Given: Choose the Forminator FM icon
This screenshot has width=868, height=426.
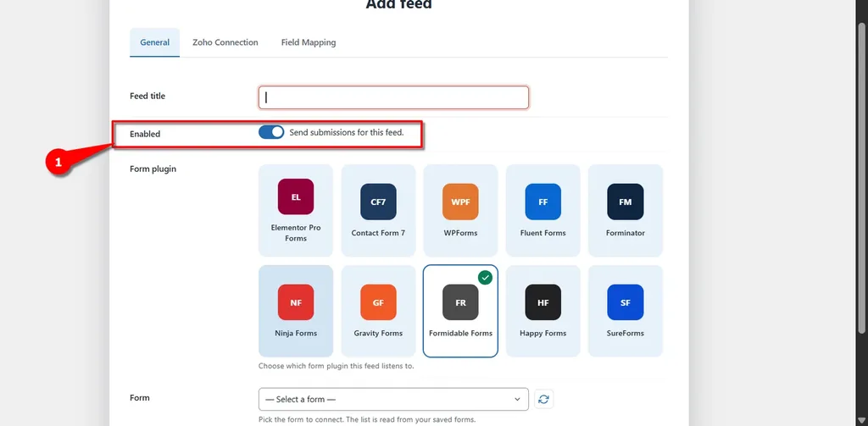Looking at the screenshot, I should pos(625,202).
